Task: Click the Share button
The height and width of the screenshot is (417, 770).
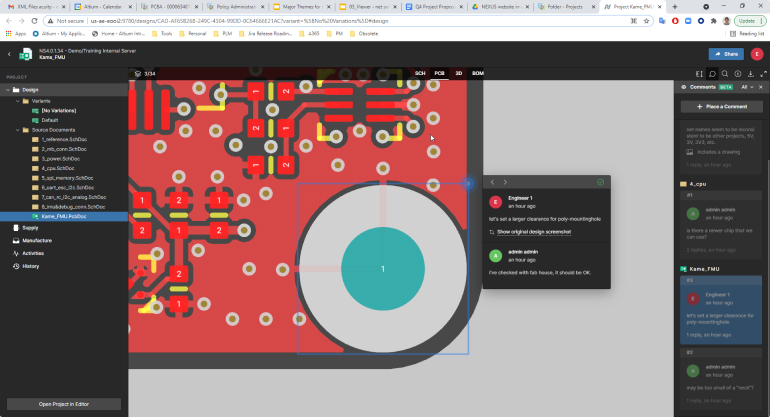Action: pos(726,54)
